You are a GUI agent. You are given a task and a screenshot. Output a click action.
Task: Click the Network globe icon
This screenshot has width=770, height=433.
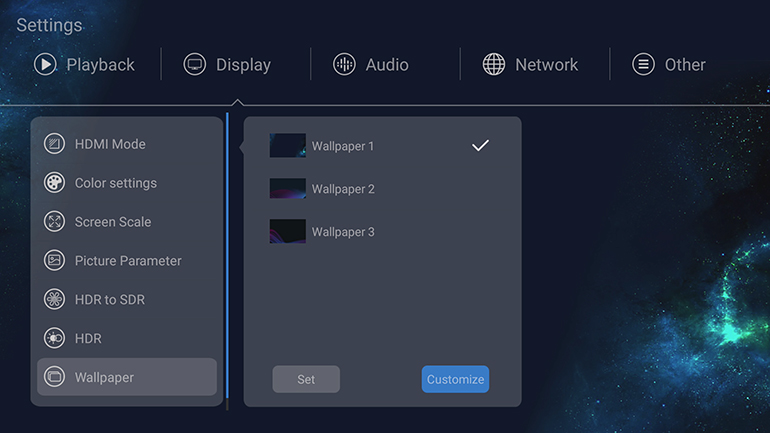point(494,65)
